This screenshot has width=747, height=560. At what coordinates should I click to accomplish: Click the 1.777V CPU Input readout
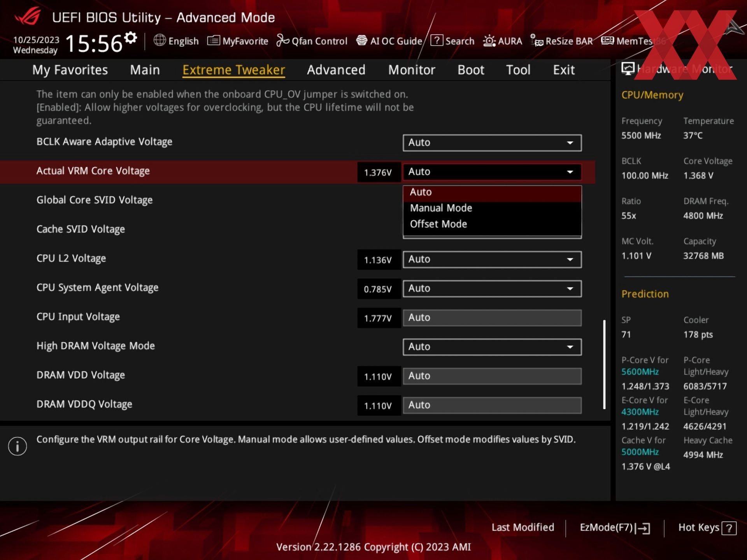379,318
